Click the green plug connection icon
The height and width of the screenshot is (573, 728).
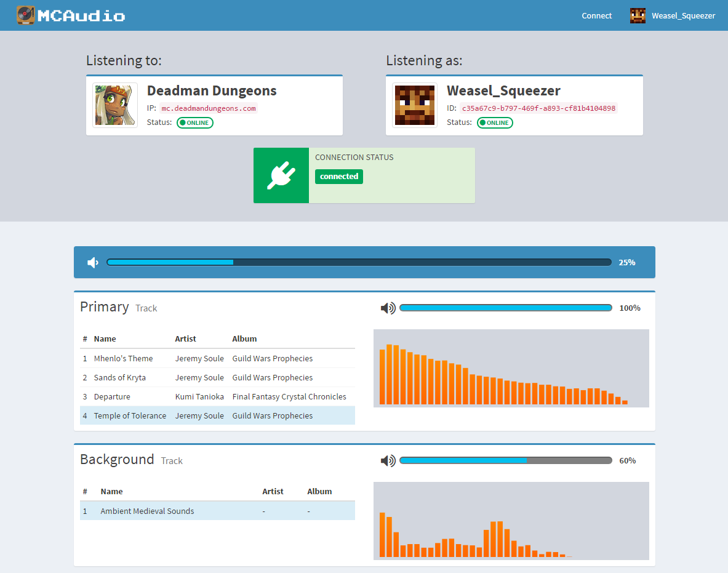(281, 175)
